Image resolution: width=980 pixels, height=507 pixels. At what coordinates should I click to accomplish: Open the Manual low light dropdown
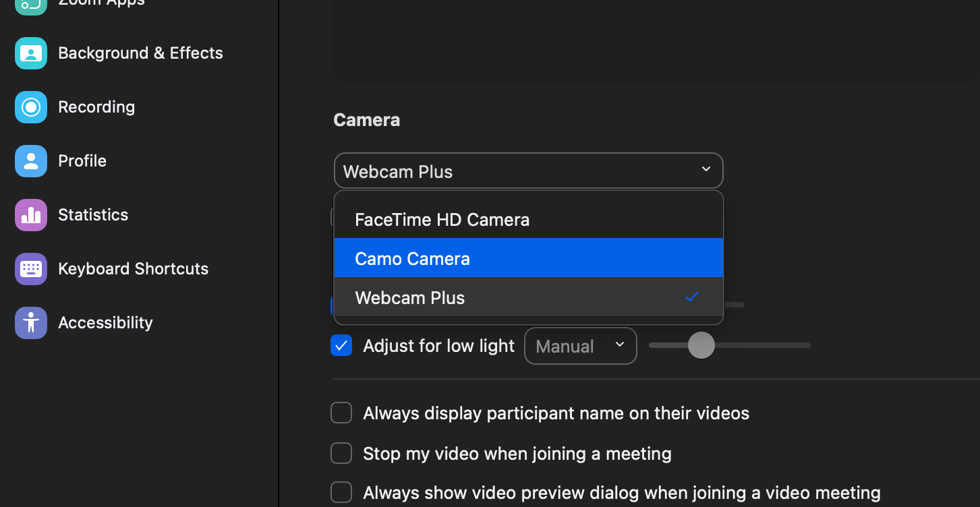pyautogui.click(x=580, y=346)
